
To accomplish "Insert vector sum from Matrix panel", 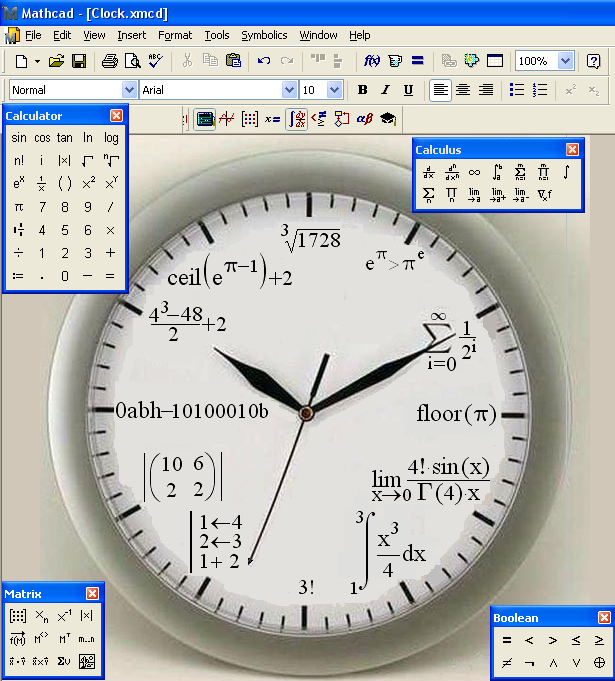I will [x=64, y=661].
